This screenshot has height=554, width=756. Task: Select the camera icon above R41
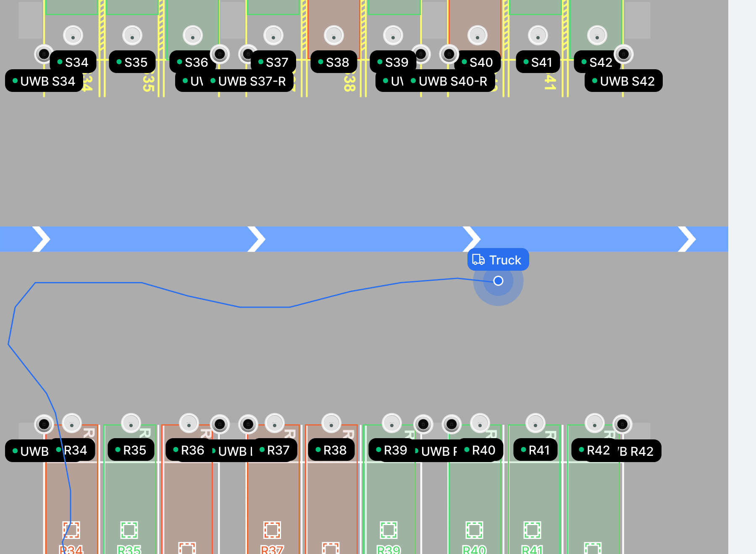coord(535,423)
